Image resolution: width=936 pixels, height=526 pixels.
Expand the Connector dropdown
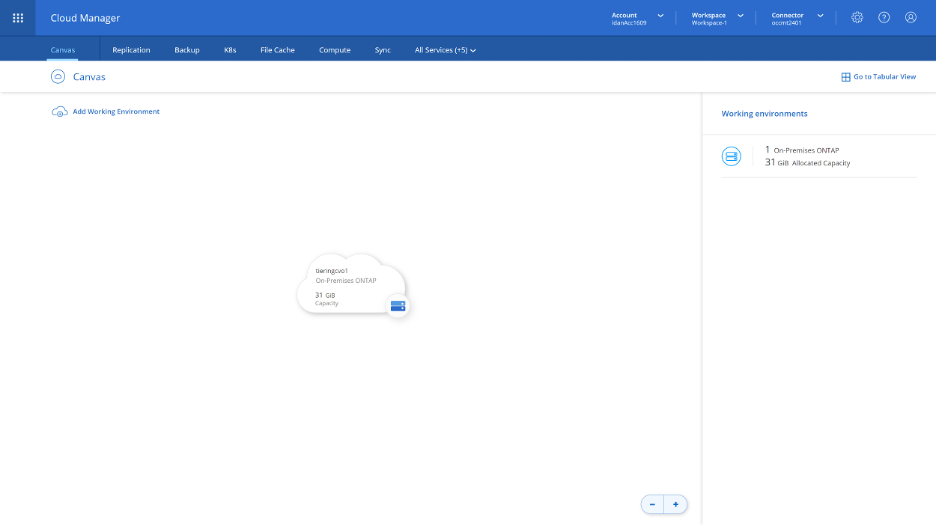(x=820, y=16)
